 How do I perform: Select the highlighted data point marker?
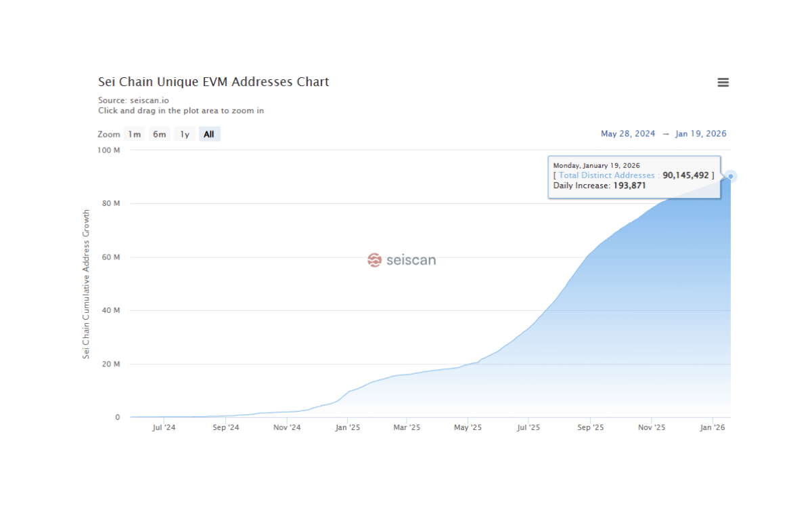point(729,176)
